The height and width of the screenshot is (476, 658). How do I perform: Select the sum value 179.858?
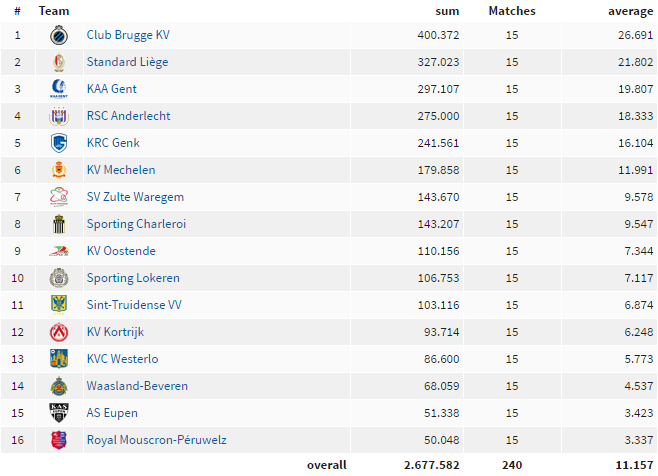click(438, 170)
